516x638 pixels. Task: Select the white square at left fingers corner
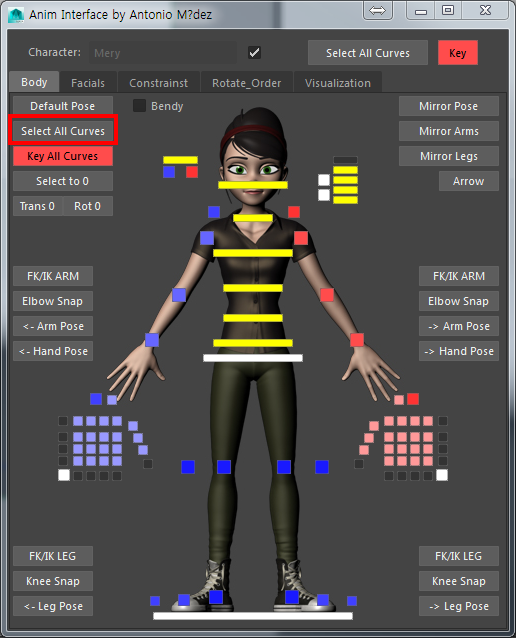64,475
